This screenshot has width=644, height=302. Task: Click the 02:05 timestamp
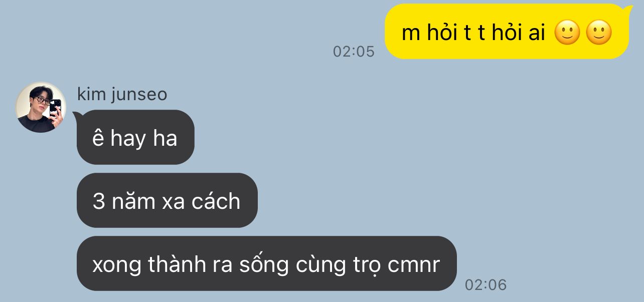coord(354,52)
